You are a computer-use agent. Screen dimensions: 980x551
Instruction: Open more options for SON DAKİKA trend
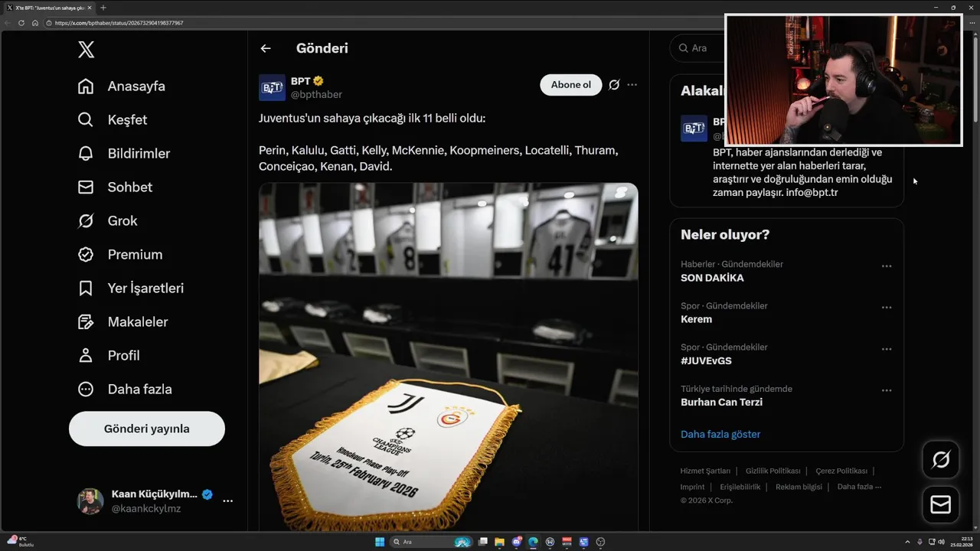(887, 266)
